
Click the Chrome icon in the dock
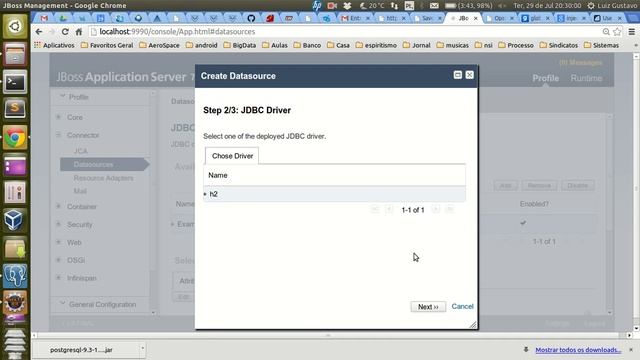[15, 138]
